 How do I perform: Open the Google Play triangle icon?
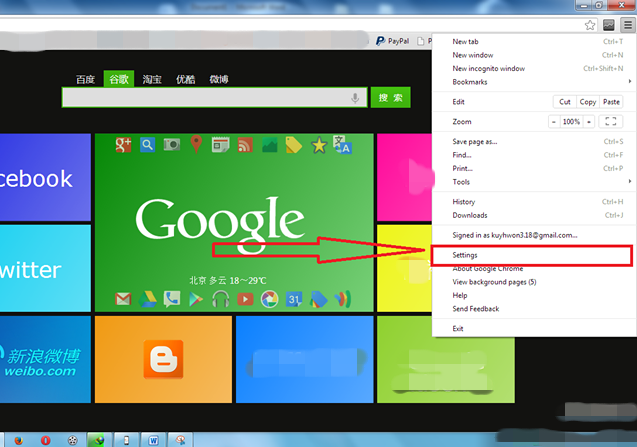click(196, 299)
